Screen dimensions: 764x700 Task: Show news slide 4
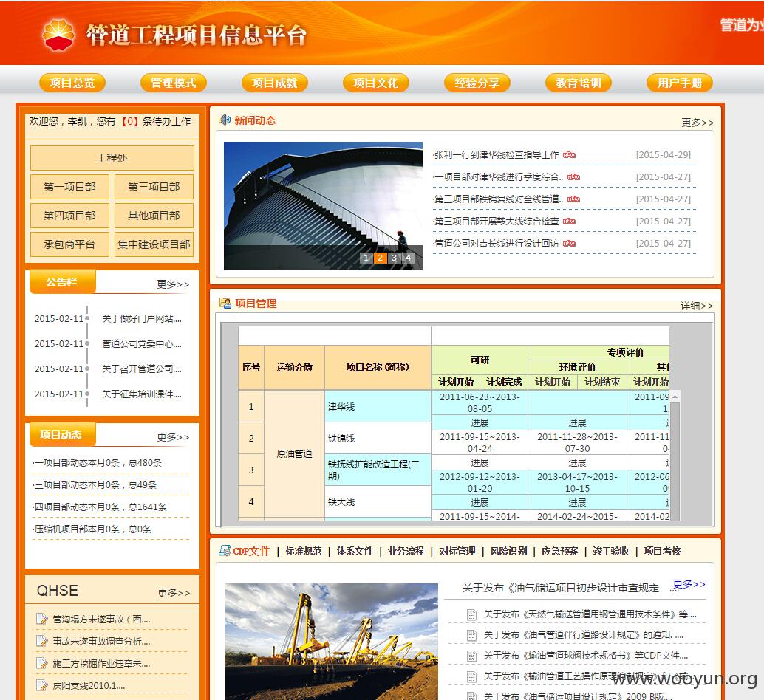click(x=408, y=258)
